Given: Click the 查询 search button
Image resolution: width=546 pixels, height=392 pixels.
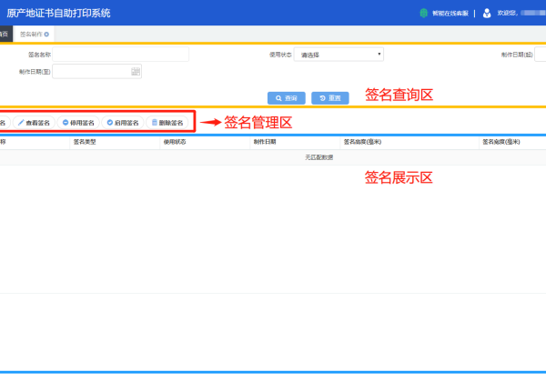Looking at the screenshot, I should pyautogui.click(x=287, y=98).
